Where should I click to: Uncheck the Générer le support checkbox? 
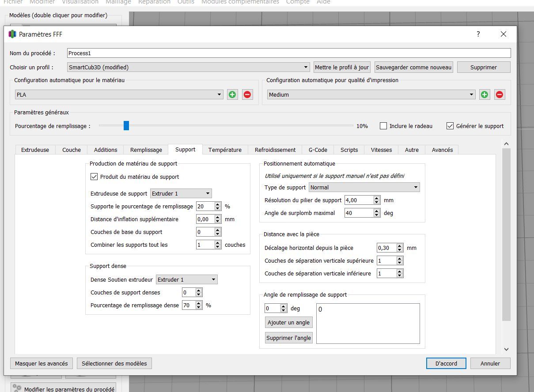click(x=450, y=126)
